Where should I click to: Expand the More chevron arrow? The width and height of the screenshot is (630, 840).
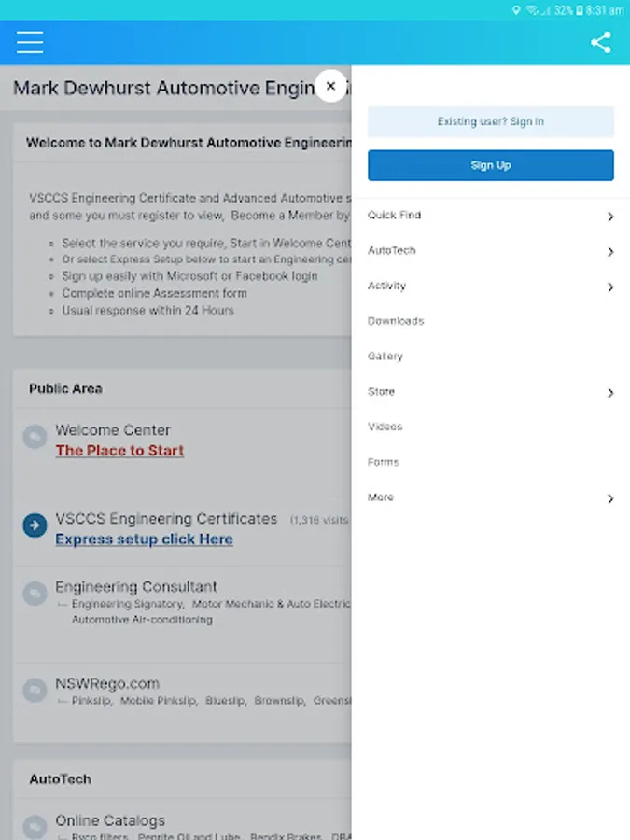tap(610, 498)
